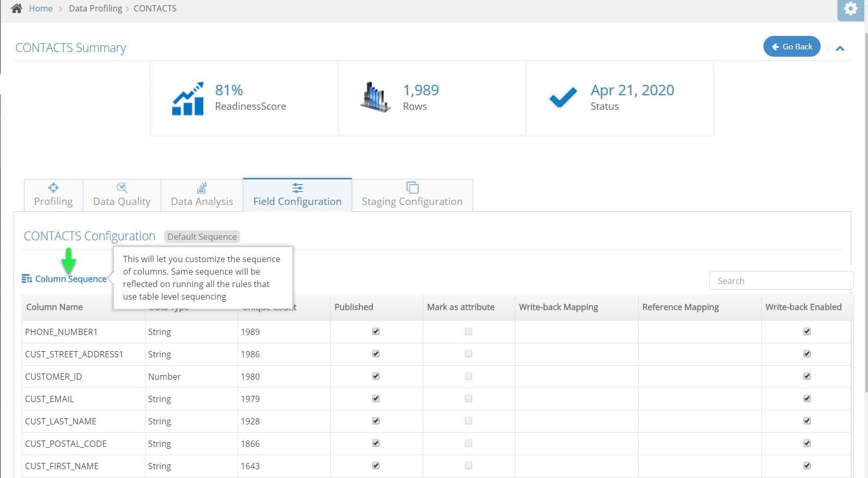Image resolution: width=868 pixels, height=478 pixels.
Task: Click the Rows bar chart icon
Action: coord(376,97)
